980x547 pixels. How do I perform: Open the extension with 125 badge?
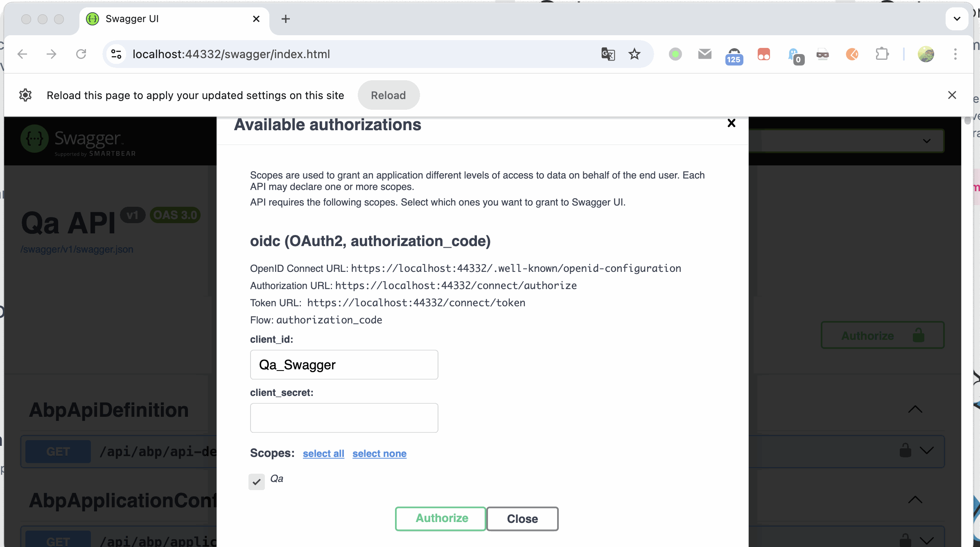pyautogui.click(x=734, y=55)
